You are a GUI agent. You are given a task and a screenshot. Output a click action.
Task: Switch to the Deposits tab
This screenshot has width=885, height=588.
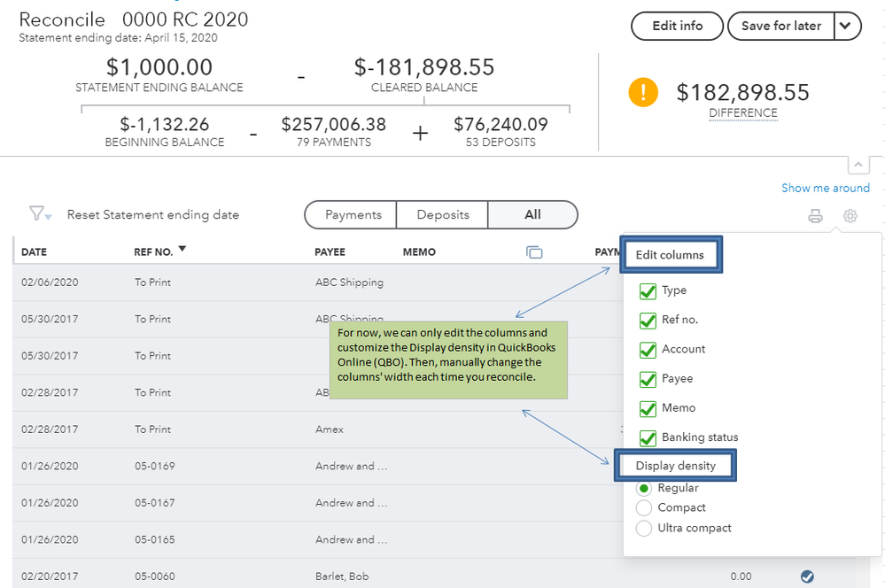442,215
